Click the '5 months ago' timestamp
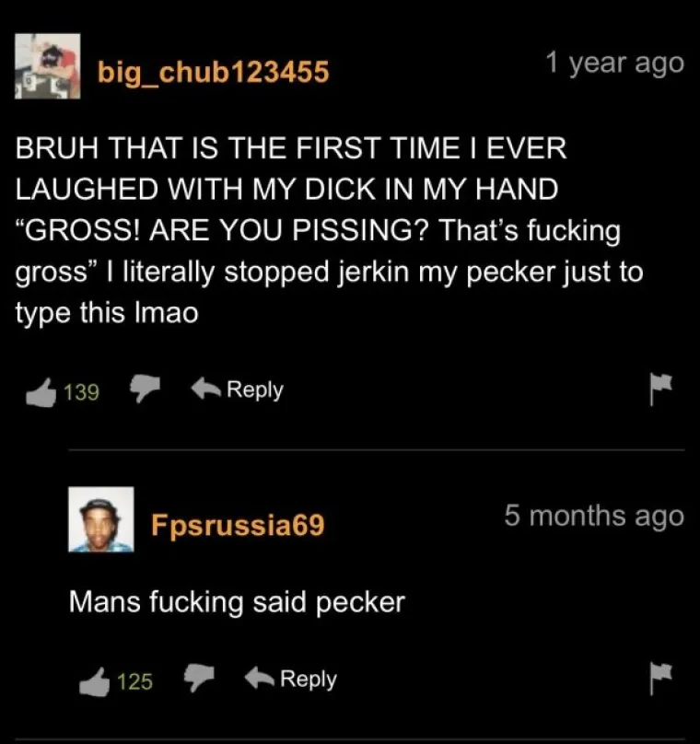The width and height of the screenshot is (700, 744). click(x=594, y=516)
